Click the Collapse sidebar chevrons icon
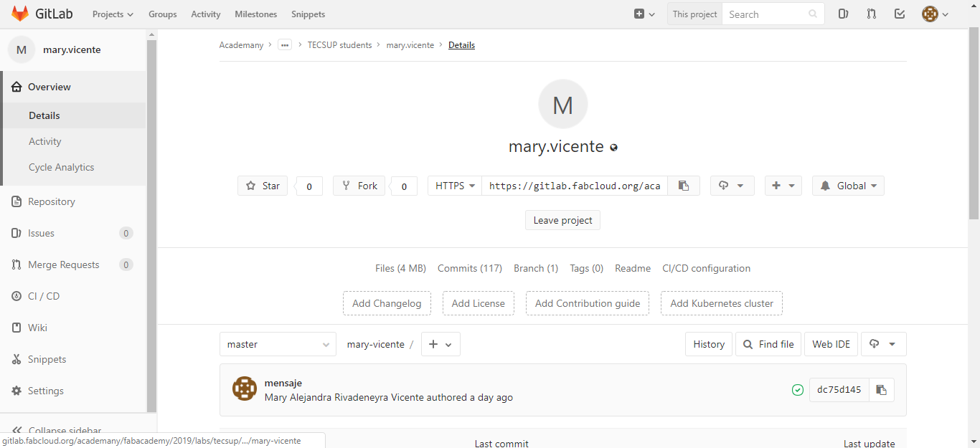The width and height of the screenshot is (980, 448). click(x=17, y=430)
